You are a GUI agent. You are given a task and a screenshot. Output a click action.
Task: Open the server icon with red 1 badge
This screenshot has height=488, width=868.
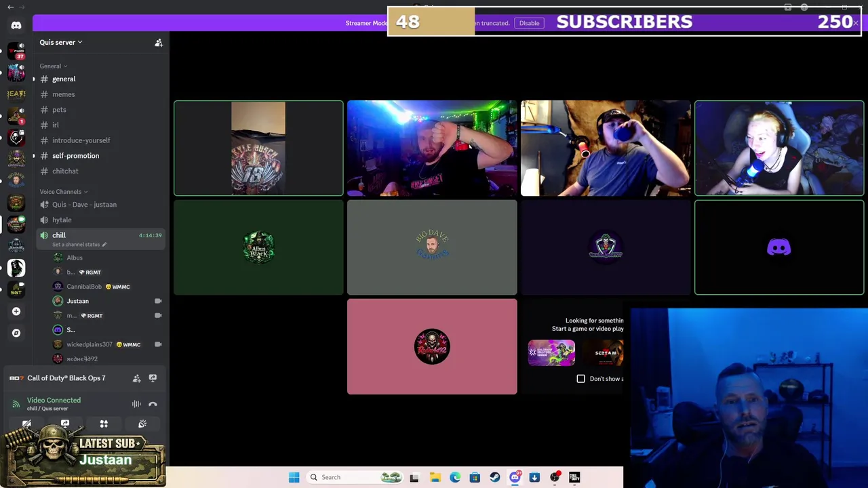(16, 116)
